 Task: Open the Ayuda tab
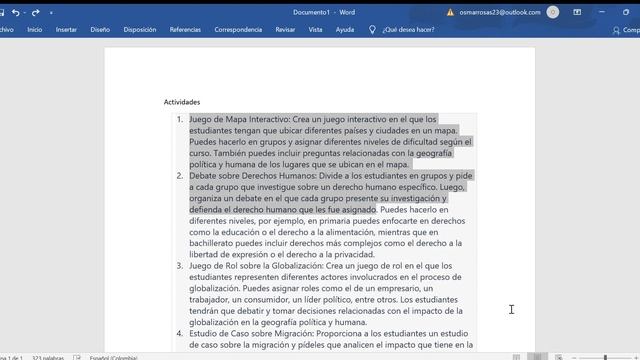pyautogui.click(x=345, y=29)
